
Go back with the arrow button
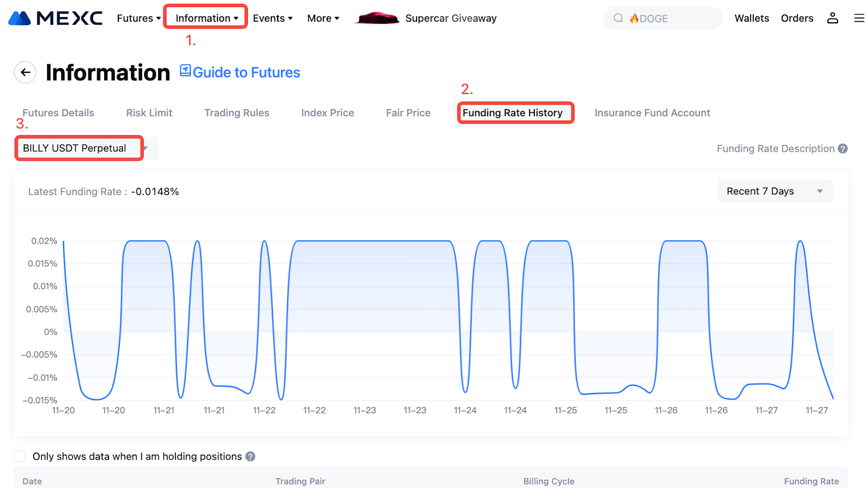pos(25,72)
